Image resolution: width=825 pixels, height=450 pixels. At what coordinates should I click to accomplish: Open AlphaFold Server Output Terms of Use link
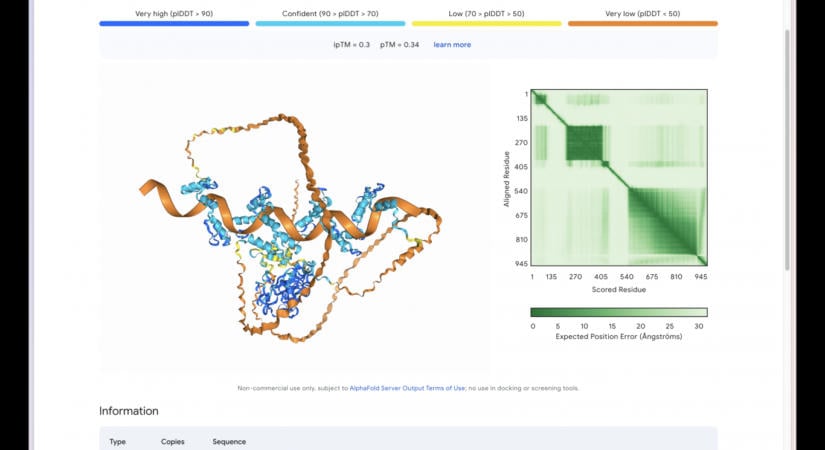407,388
